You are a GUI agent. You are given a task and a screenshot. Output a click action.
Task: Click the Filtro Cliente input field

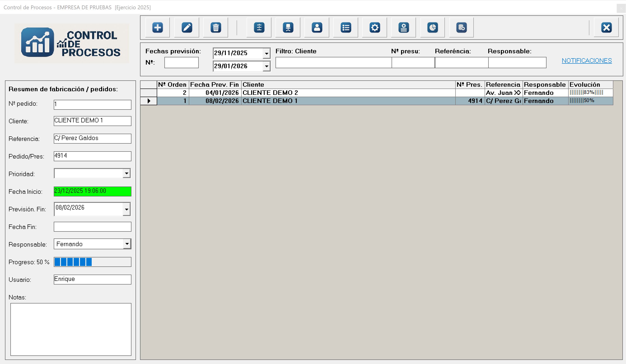point(333,62)
